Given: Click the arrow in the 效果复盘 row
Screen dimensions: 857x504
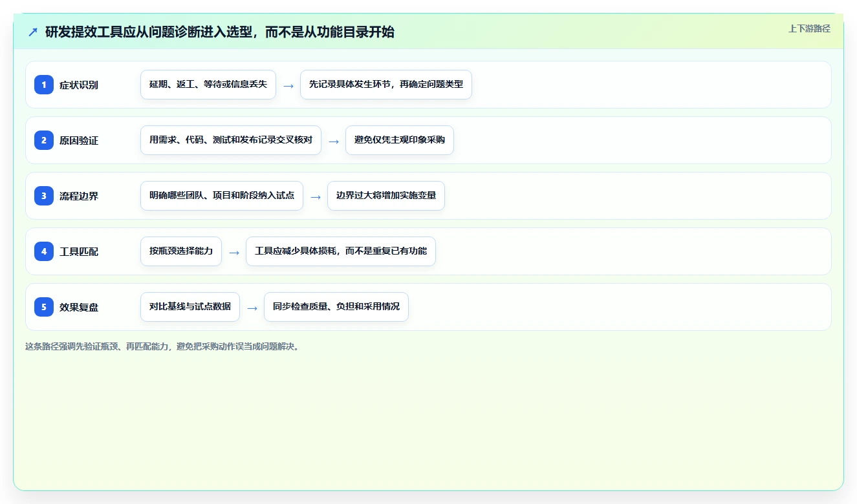Looking at the screenshot, I should click(252, 308).
